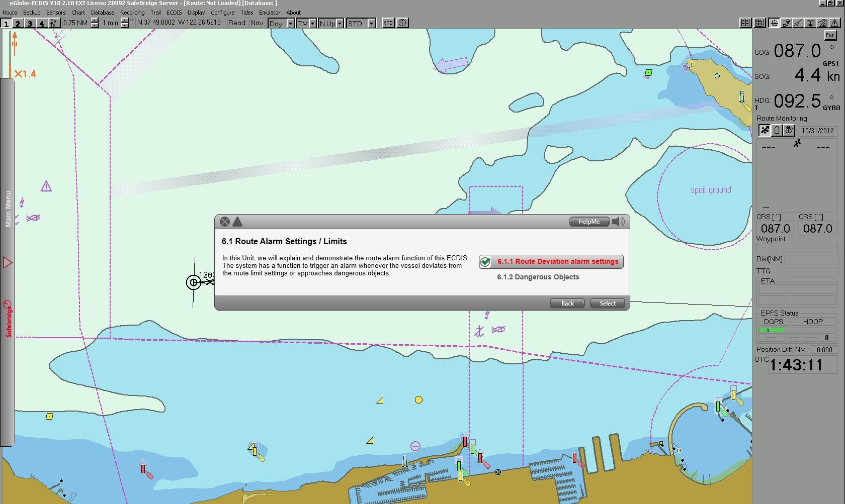Click the alarm triangle icon in the top-right toolbar

point(834,23)
